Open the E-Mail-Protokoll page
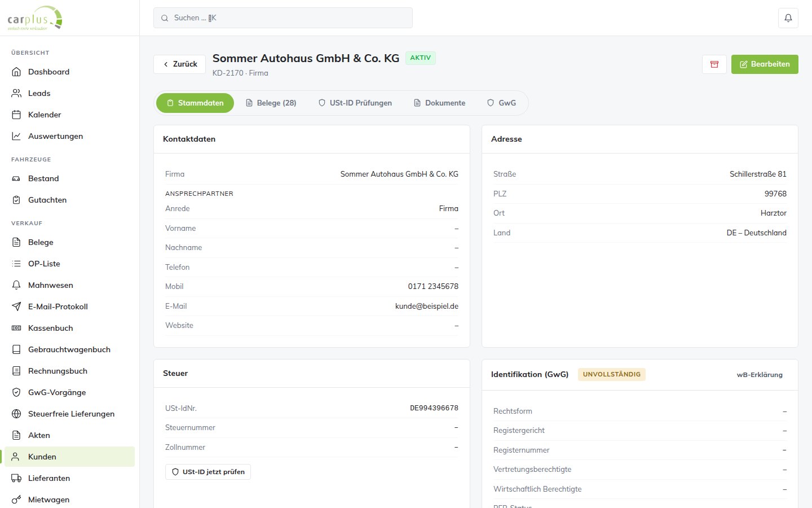 pyautogui.click(x=69, y=306)
